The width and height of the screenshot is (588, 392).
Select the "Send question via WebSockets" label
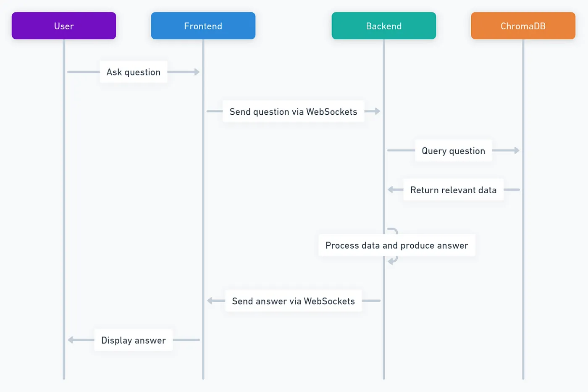tap(293, 111)
